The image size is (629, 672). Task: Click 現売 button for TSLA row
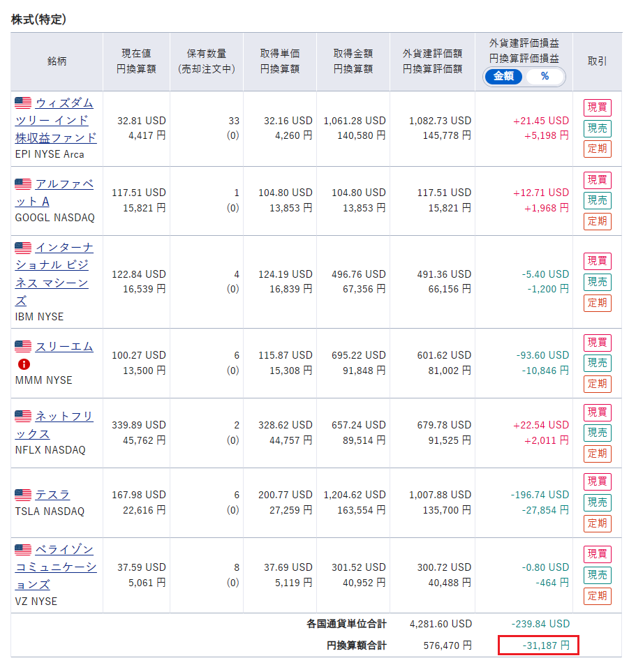(598, 502)
